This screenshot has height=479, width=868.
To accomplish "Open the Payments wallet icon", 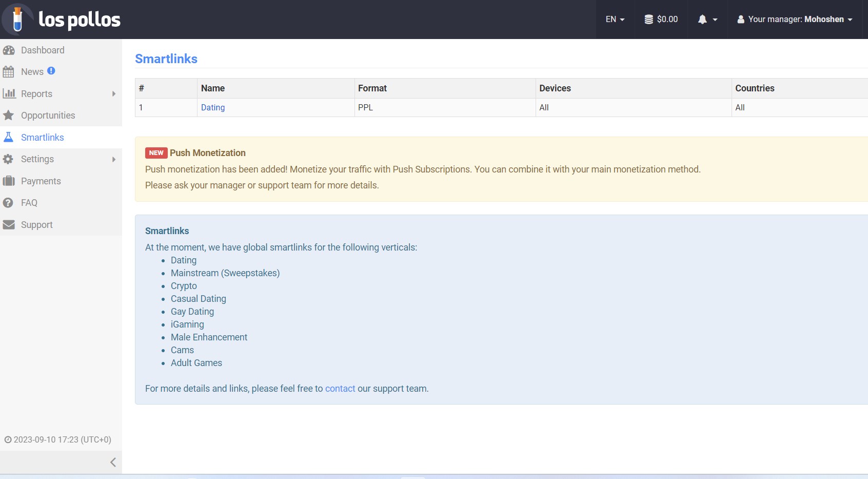I will pyautogui.click(x=9, y=181).
